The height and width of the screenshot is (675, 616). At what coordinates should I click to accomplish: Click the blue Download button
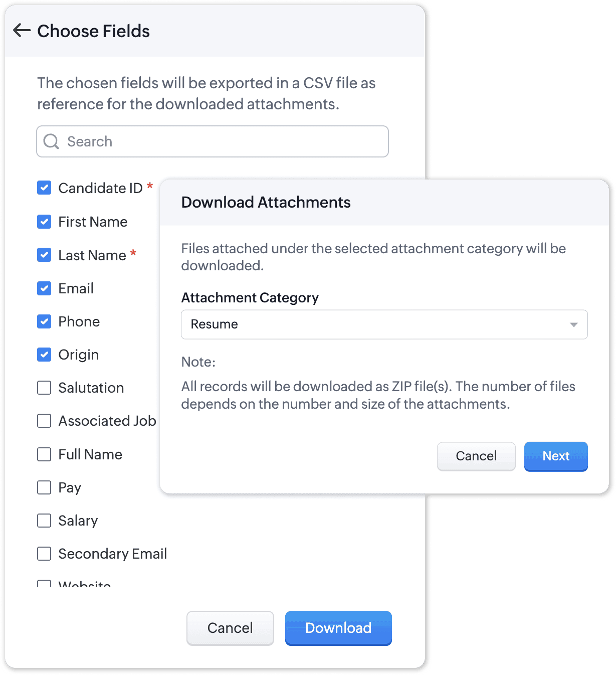[338, 628]
